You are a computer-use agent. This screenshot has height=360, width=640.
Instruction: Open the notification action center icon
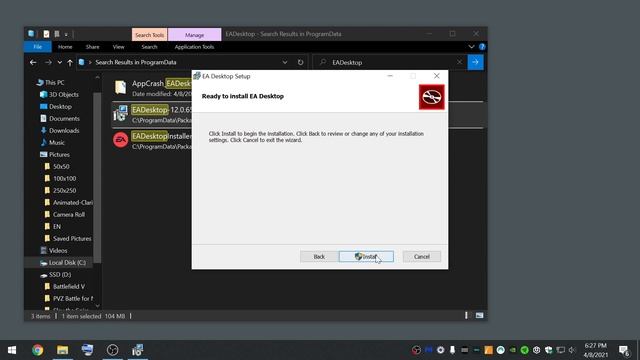point(624,350)
